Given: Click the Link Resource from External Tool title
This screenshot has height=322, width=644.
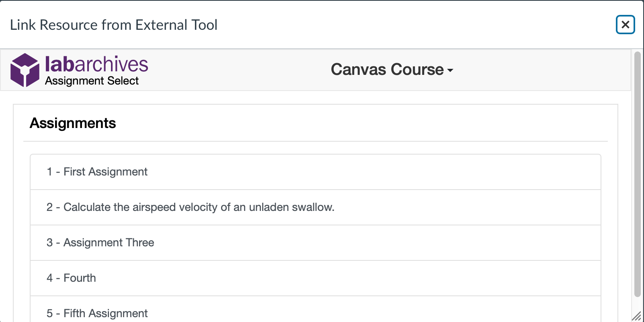Looking at the screenshot, I should click(115, 25).
